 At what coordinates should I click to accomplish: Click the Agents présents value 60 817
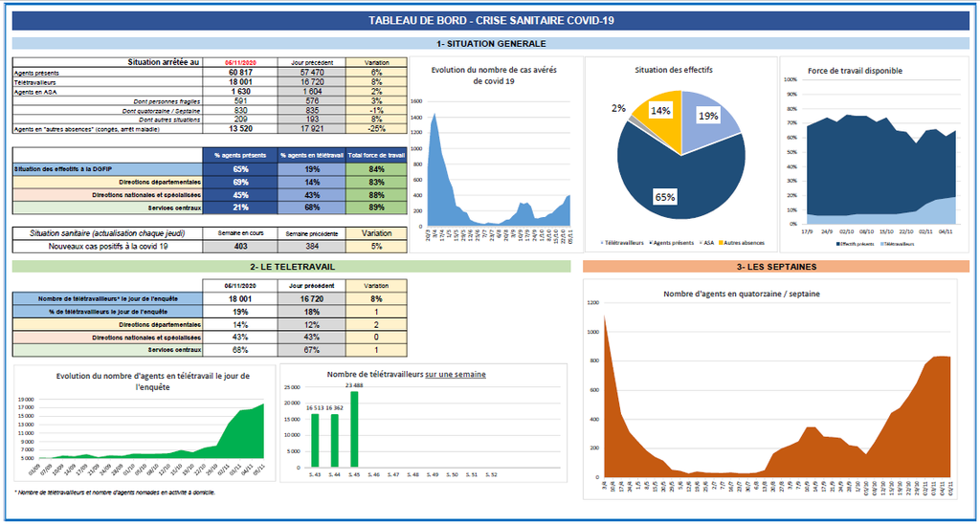[239, 73]
